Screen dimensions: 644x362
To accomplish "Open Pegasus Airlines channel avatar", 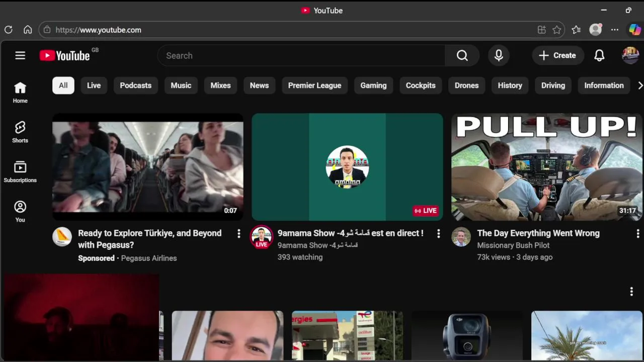I will tap(62, 237).
